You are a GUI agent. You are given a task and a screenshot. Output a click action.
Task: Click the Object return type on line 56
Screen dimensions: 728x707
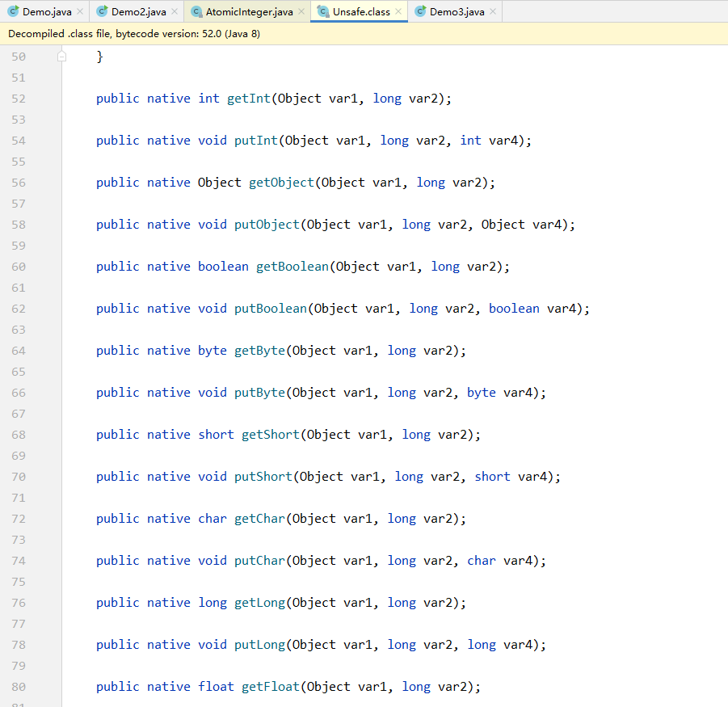pos(220,183)
